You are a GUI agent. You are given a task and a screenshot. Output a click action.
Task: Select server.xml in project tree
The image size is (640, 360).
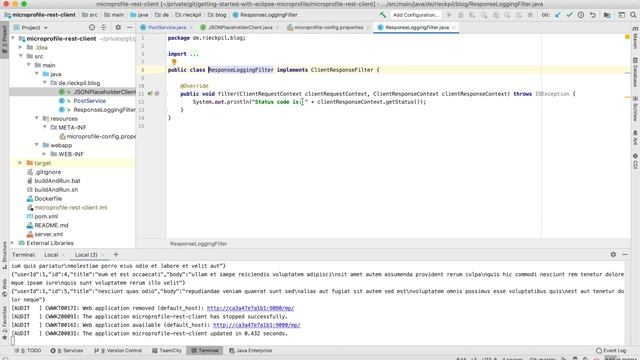coord(49,234)
